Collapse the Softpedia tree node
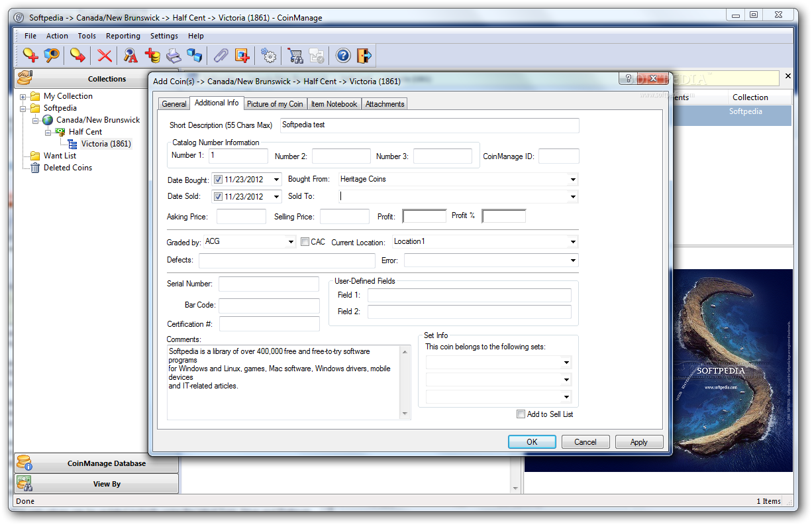The height and width of the screenshot is (525, 812). [x=23, y=109]
